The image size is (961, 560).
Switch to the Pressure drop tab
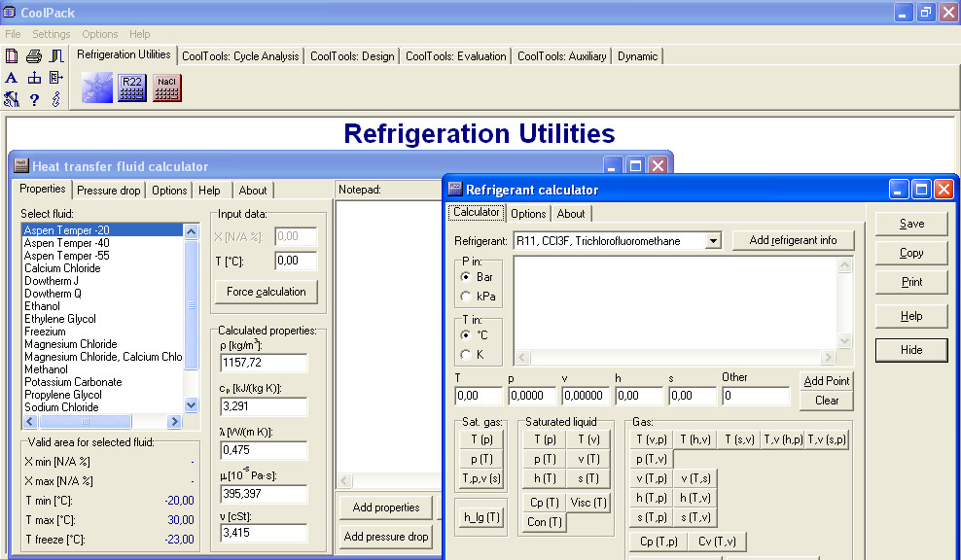click(x=109, y=191)
